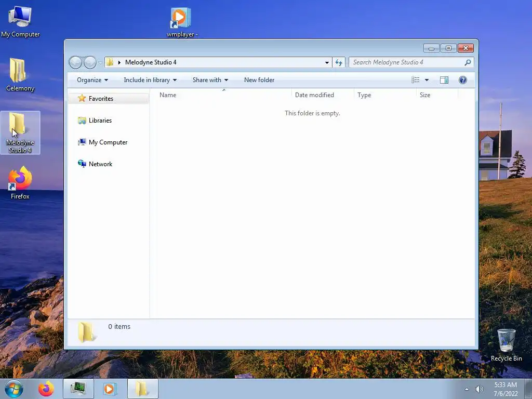
Task: Maximize the Explorer window
Action: click(448, 48)
